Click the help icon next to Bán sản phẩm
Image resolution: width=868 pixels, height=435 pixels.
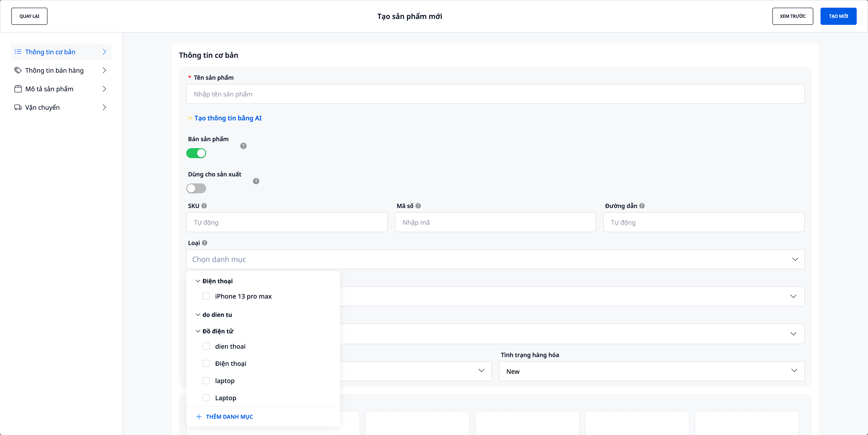243,146
